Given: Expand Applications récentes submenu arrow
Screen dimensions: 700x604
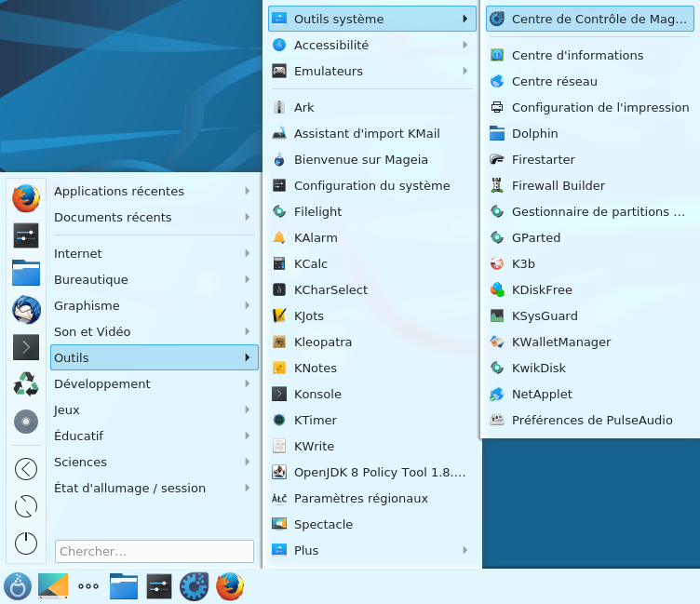Looking at the screenshot, I should (x=247, y=191).
